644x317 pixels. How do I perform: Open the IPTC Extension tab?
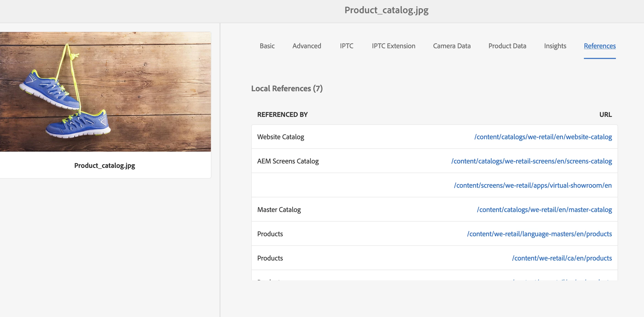(x=393, y=46)
